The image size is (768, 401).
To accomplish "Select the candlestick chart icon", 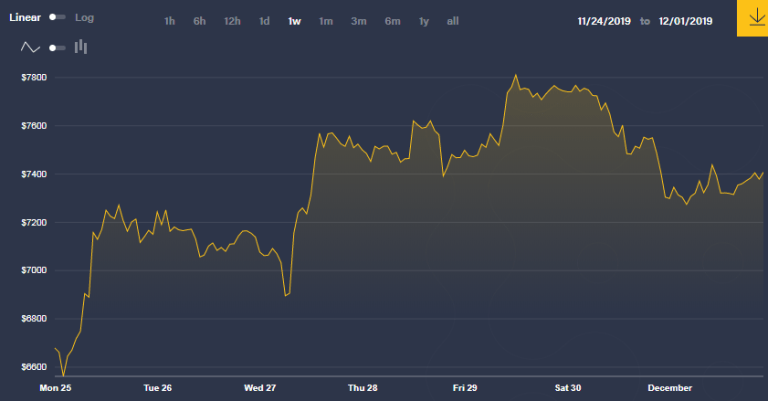I will pyautogui.click(x=81, y=47).
